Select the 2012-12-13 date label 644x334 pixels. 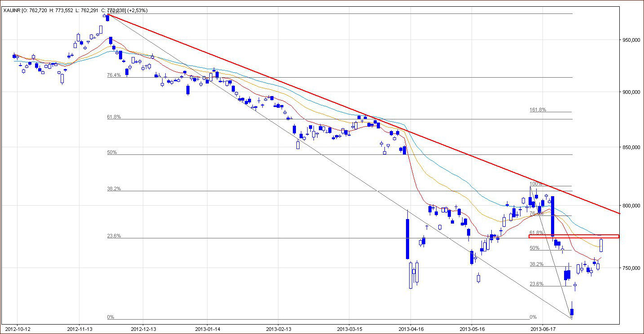pos(143,329)
